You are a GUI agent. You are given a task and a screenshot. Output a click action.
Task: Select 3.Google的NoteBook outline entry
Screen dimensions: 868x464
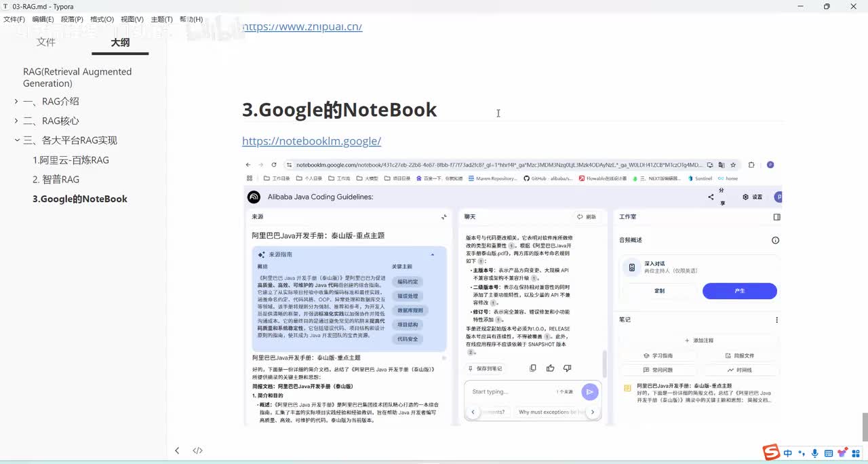80,199
